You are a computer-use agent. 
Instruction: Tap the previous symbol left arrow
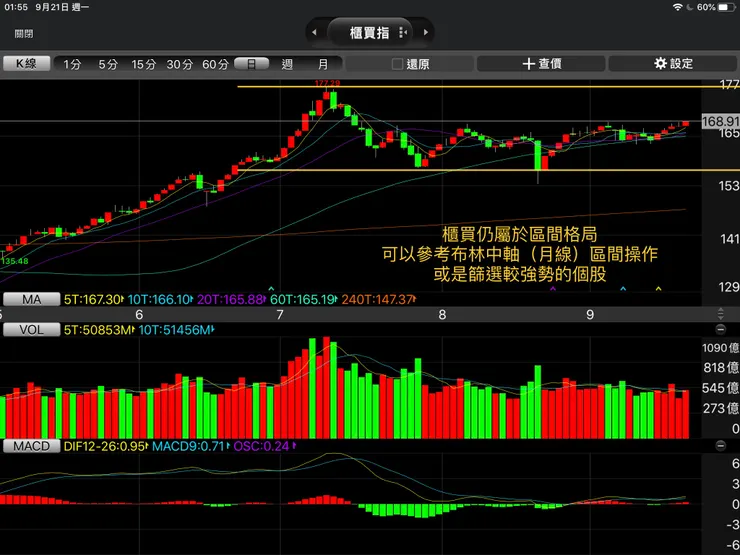pos(314,33)
